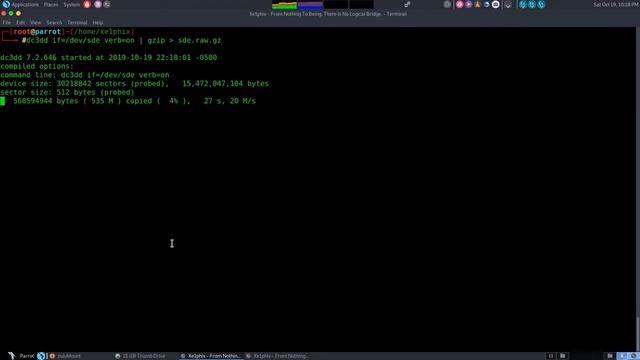Click the 'sector size: 512 bytes (probed)' line
This screenshot has height=360, width=640.
pos(67,92)
